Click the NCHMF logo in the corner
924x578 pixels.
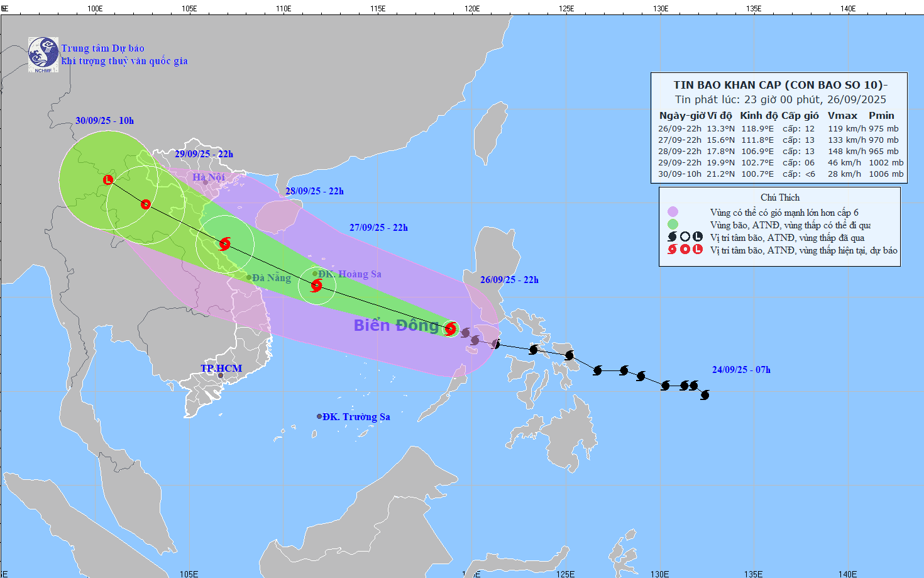pyautogui.click(x=43, y=55)
